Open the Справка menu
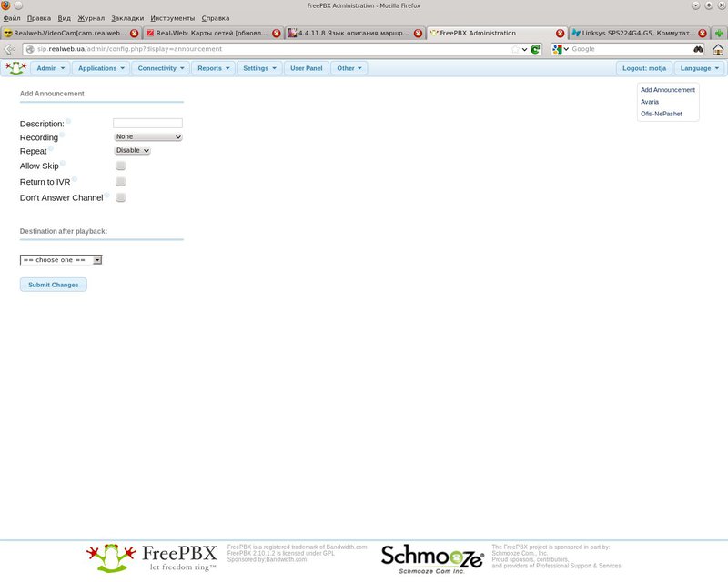 pyautogui.click(x=216, y=18)
